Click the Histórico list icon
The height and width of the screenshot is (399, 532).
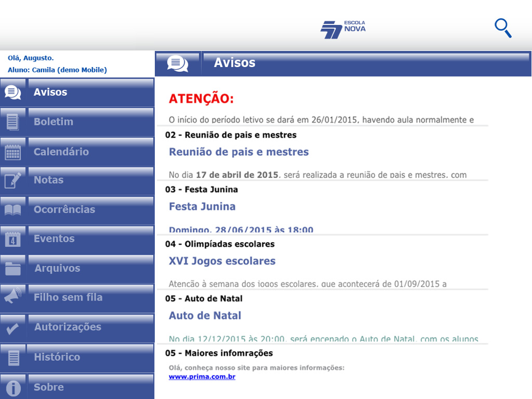[x=14, y=358]
